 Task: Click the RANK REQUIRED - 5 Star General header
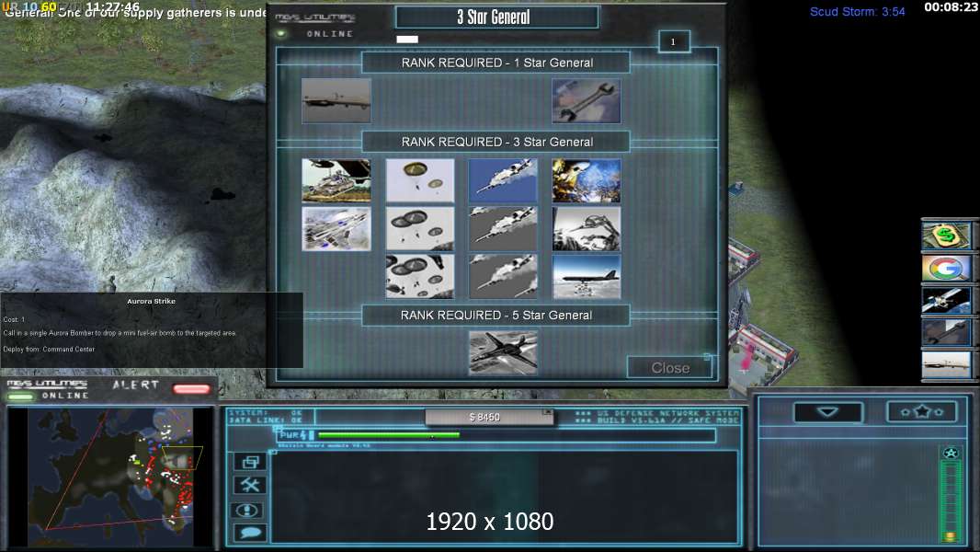[496, 315]
